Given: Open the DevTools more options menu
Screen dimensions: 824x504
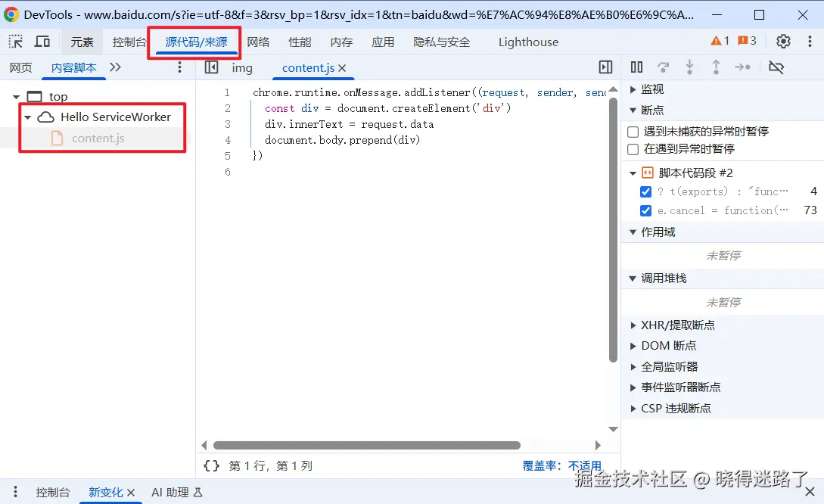Looking at the screenshot, I should point(810,41).
